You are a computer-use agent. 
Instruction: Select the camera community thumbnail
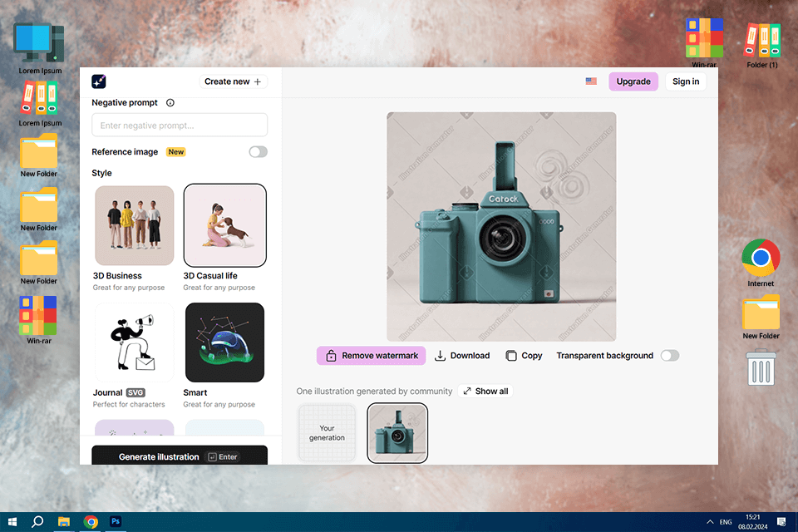397,433
